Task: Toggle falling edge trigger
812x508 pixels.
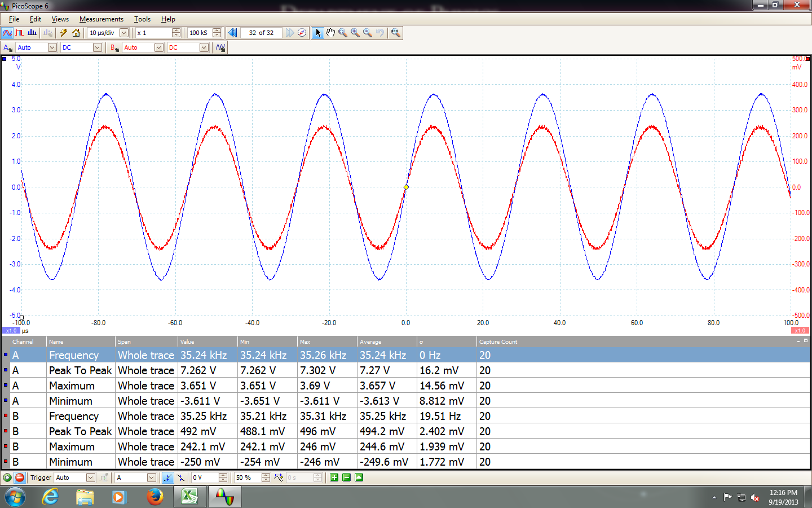Action: pyautogui.click(x=180, y=478)
